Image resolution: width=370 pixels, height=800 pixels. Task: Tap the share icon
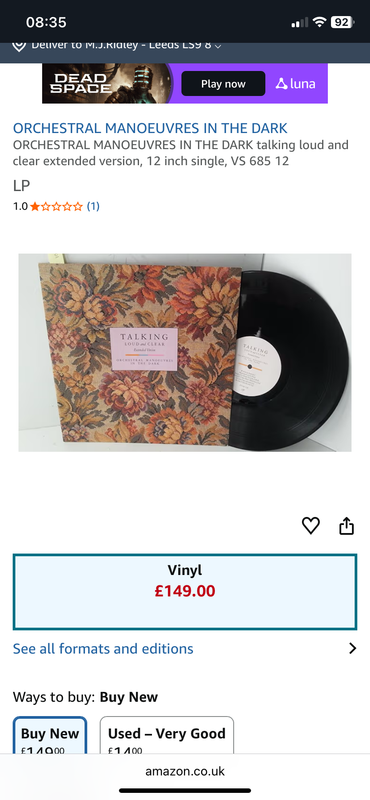pos(347,526)
